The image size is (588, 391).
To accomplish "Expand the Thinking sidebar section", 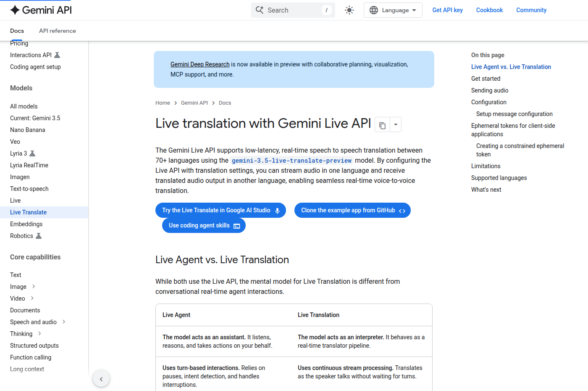I will pyautogui.click(x=39, y=333).
